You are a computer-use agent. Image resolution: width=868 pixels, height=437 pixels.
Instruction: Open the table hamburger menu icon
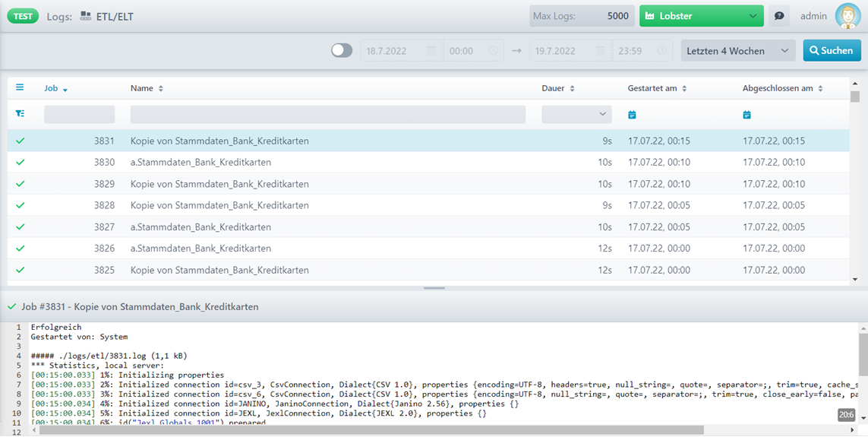20,87
